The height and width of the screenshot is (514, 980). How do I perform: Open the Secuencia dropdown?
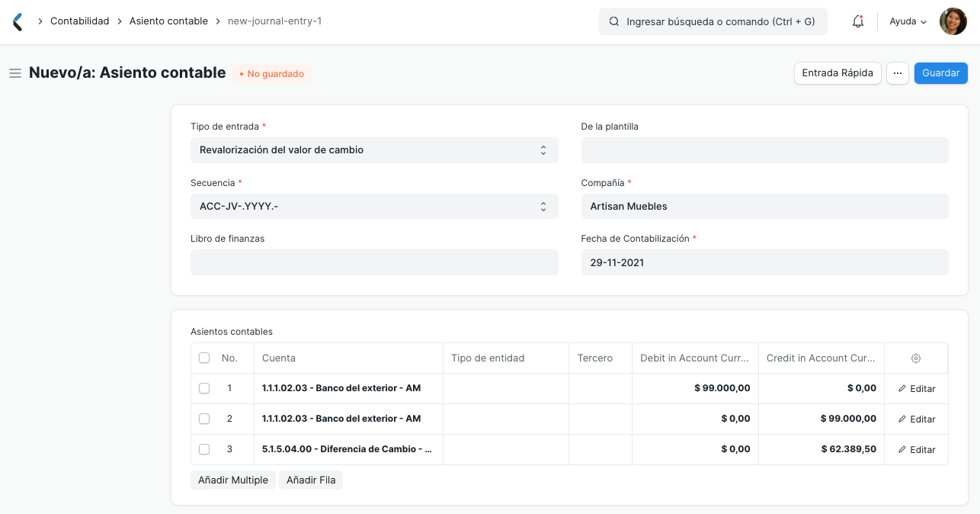[374, 206]
